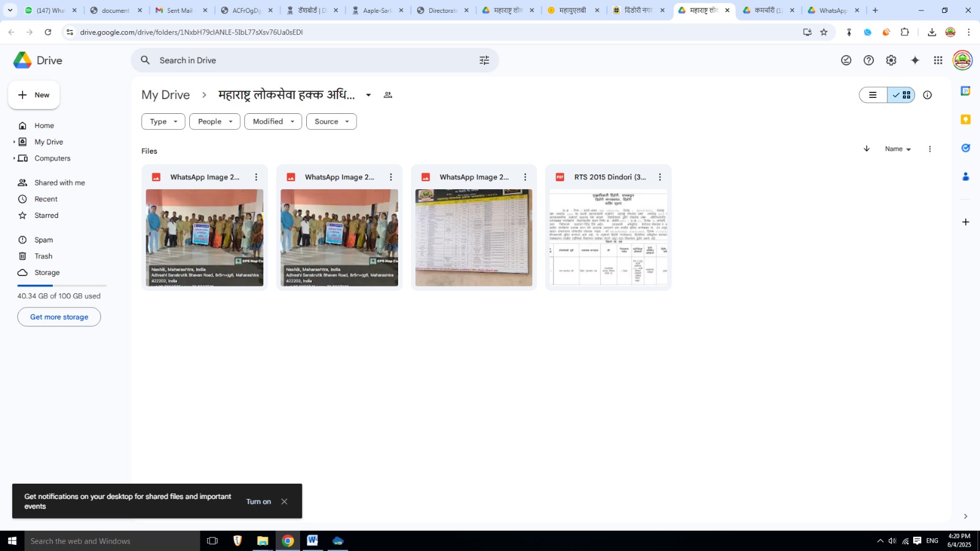This screenshot has width=980, height=551.
Task: Click the New button
Action: (34, 95)
